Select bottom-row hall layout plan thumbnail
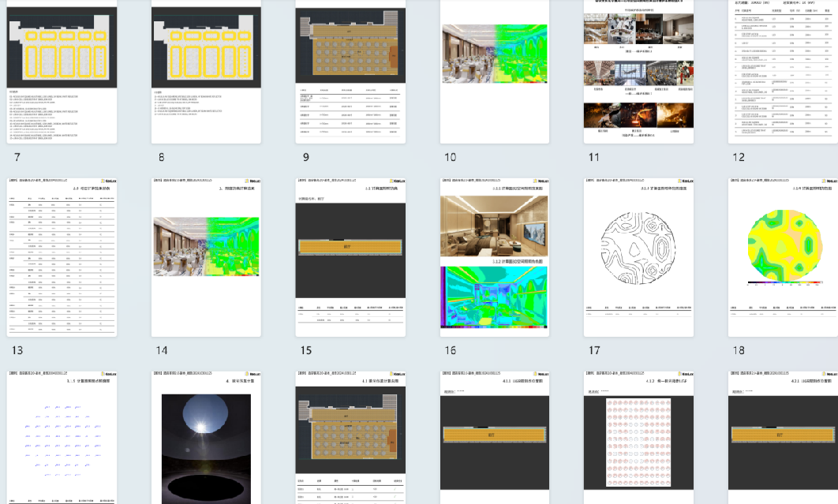Viewport: 838px width, 504px height. point(350,438)
